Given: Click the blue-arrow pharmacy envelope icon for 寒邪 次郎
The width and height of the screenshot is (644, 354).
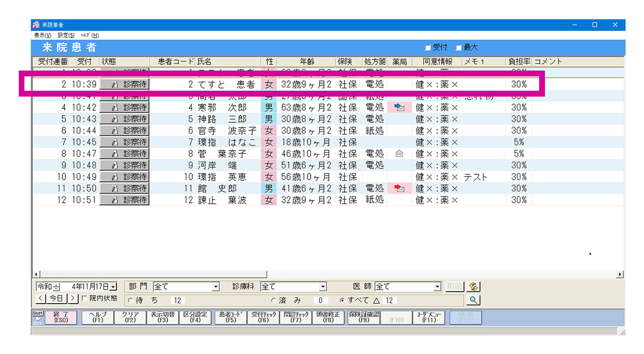Looking at the screenshot, I should [399, 107].
